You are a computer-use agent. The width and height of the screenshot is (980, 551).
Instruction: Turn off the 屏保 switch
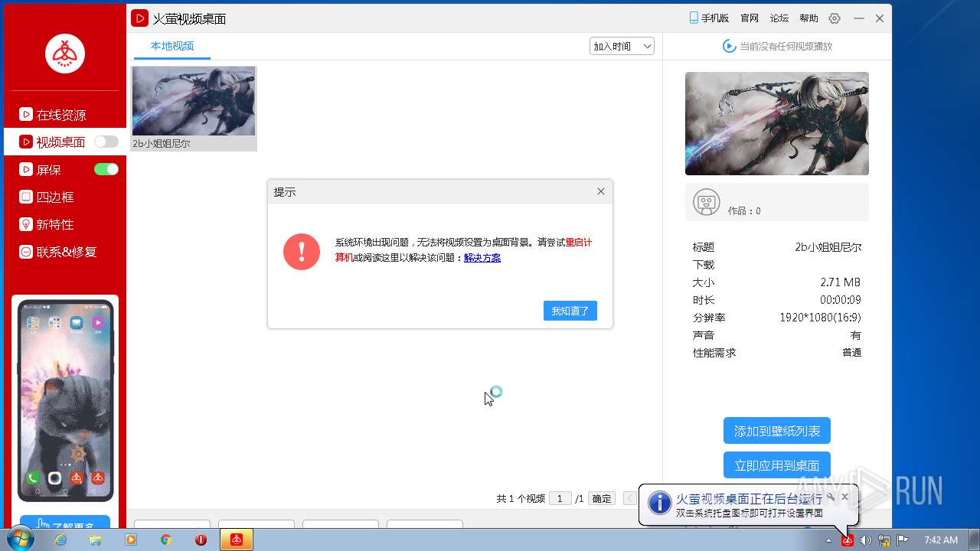click(106, 169)
